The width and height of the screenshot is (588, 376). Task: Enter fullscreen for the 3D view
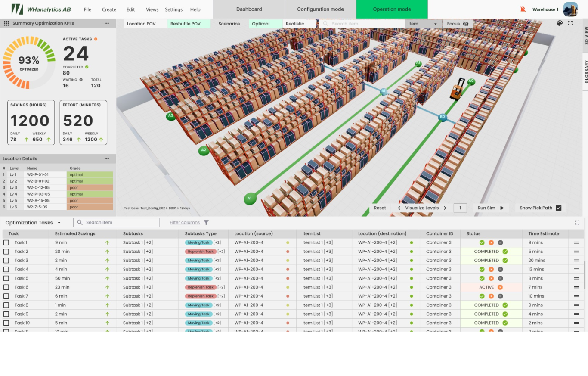point(570,23)
